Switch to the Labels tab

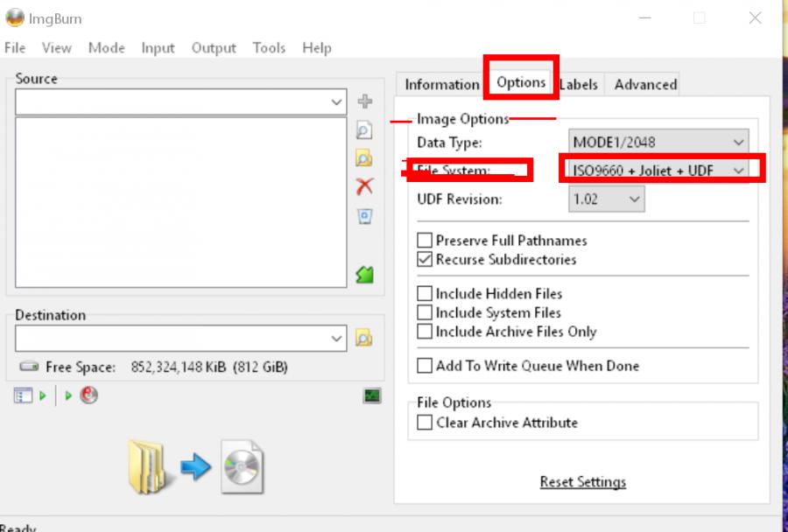(x=579, y=84)
